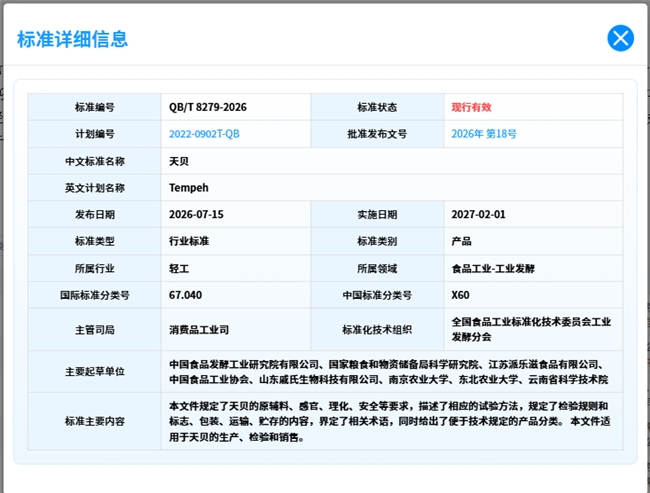Screen dimensions: 650x493
Task: Select the 消费品工业司 department value
Action: click(x=199, y=330)
